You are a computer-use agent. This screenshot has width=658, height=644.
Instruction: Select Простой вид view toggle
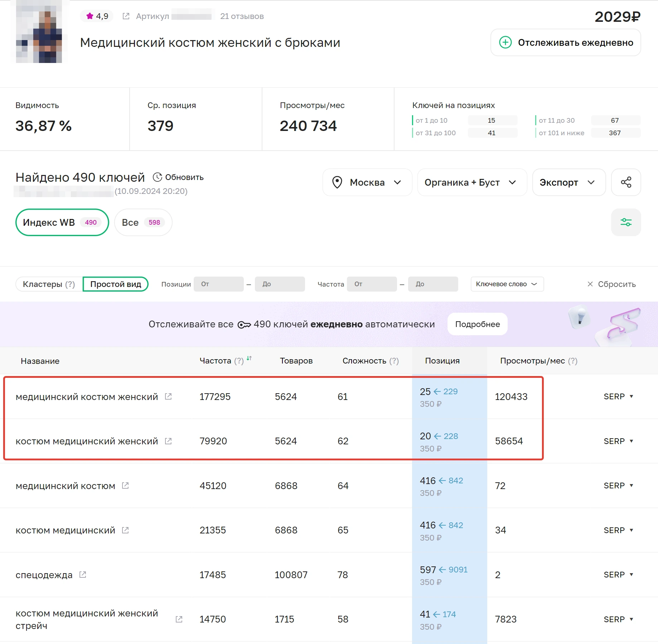pyautogui.click(x=116, y=284)
